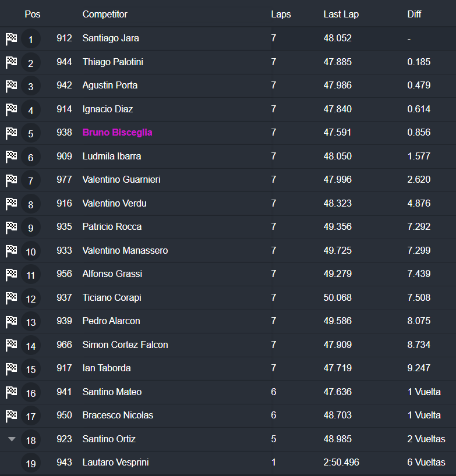
Task: Click the Competitor column header
Action: coord(105,14)
